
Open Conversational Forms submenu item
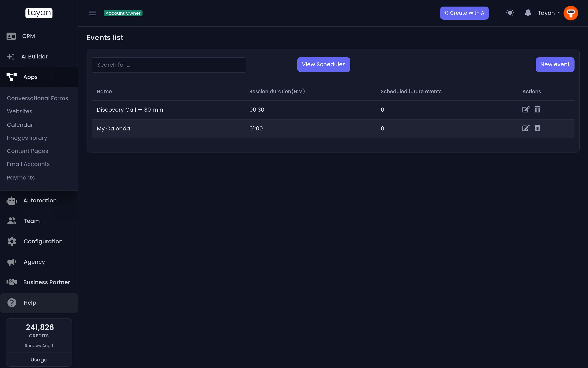pos(37,98)
